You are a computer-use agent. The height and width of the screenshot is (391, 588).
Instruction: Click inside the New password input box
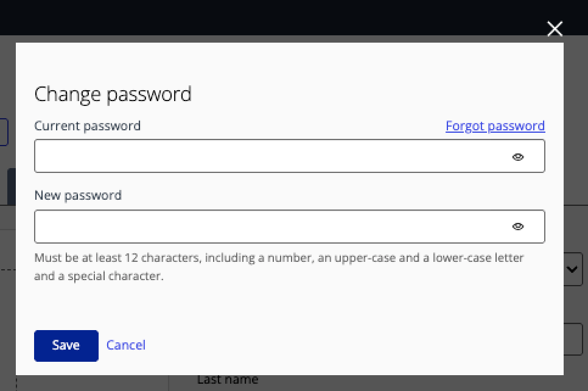click(243, 226)
